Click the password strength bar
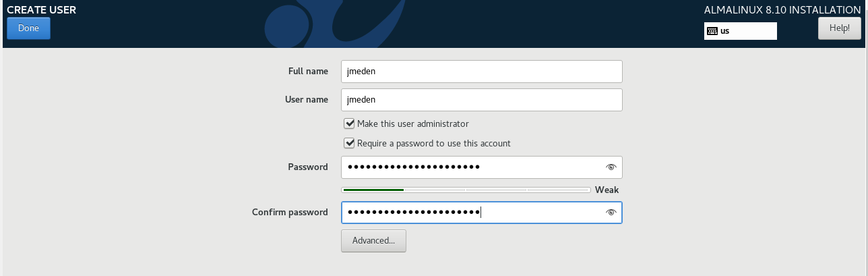The width and height of the screenshot is (868, 276). 466,190
